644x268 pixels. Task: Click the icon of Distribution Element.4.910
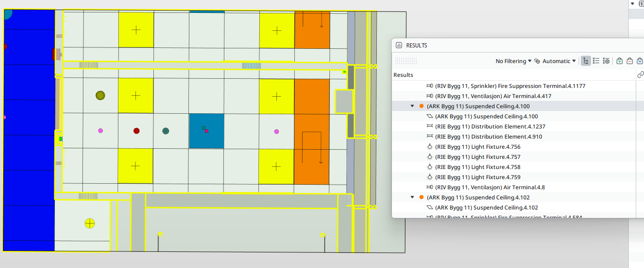pyautogui.click(x=430, y=137)
